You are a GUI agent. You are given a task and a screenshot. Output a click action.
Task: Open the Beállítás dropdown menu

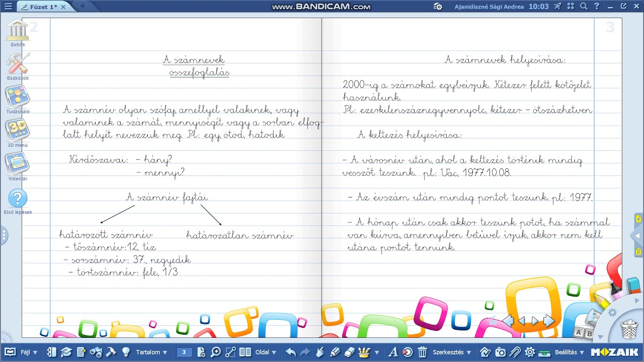[x=570, y=352]
